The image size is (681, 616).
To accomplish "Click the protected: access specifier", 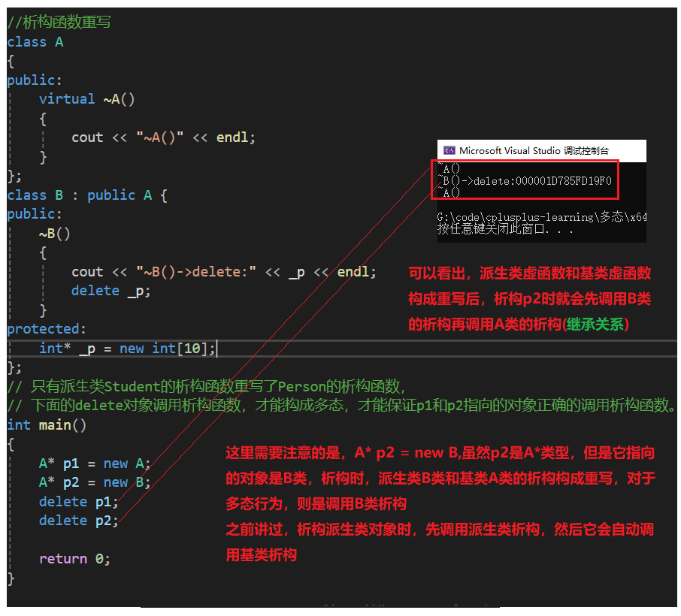I will click(x=47, y=329).
